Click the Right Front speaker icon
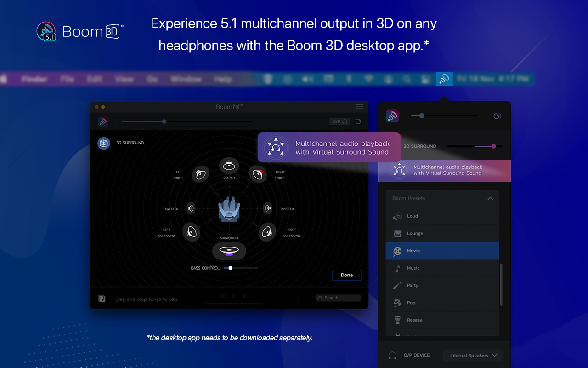This screenshot has width=588, height=368. 258,175
